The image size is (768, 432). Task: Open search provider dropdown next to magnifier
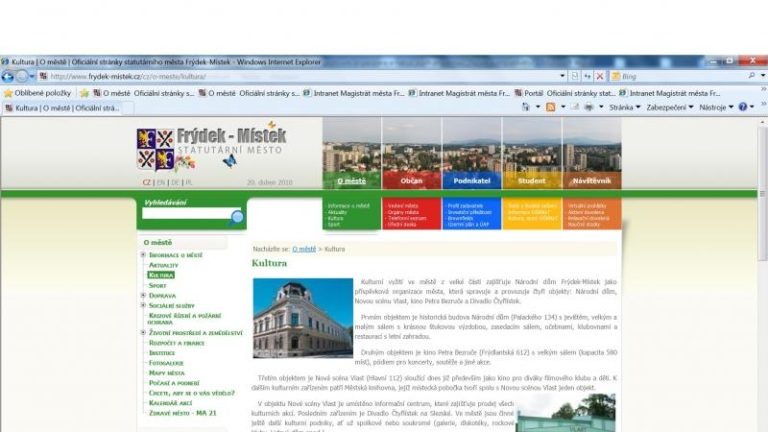tap(763, 76)
